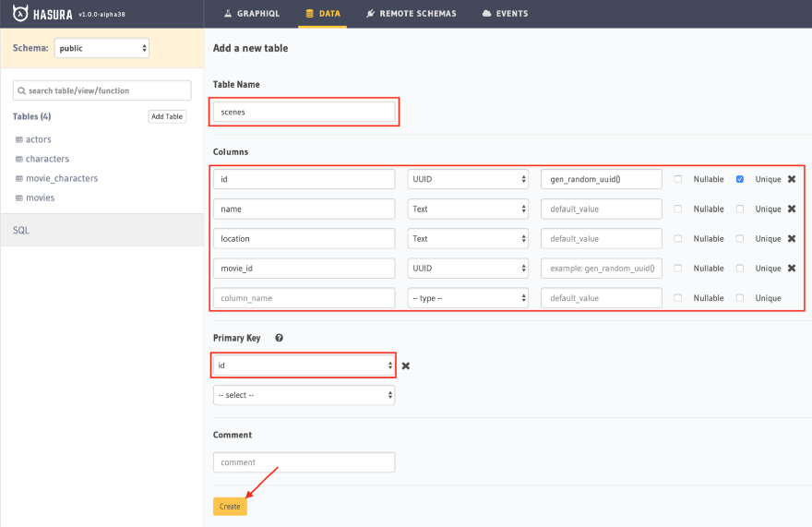Screen dimensions: 812x527
Task: Click the Hasura logo icon
Action: coord(20,13)
